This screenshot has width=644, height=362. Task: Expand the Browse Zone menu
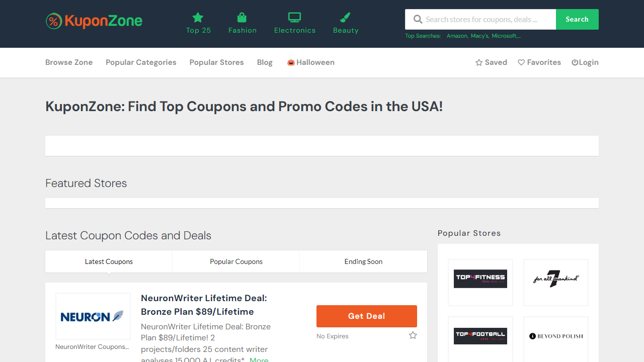click(x=69, y=62)
